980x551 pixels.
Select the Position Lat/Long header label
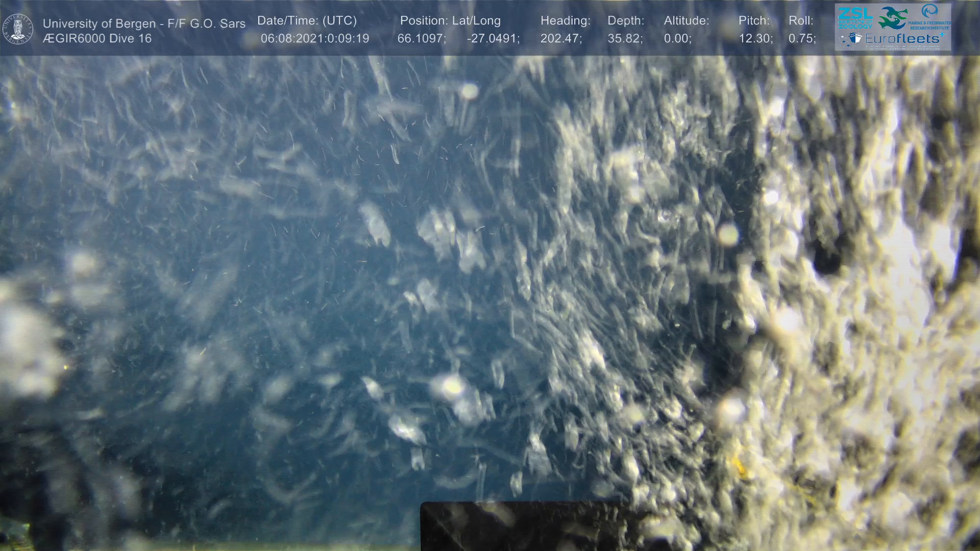click(450, 21)
